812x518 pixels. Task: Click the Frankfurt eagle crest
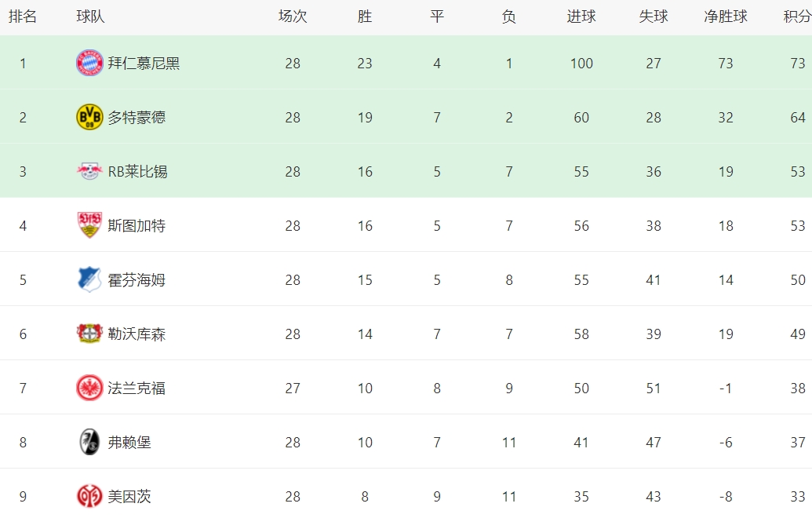click(x=89, y=388)
